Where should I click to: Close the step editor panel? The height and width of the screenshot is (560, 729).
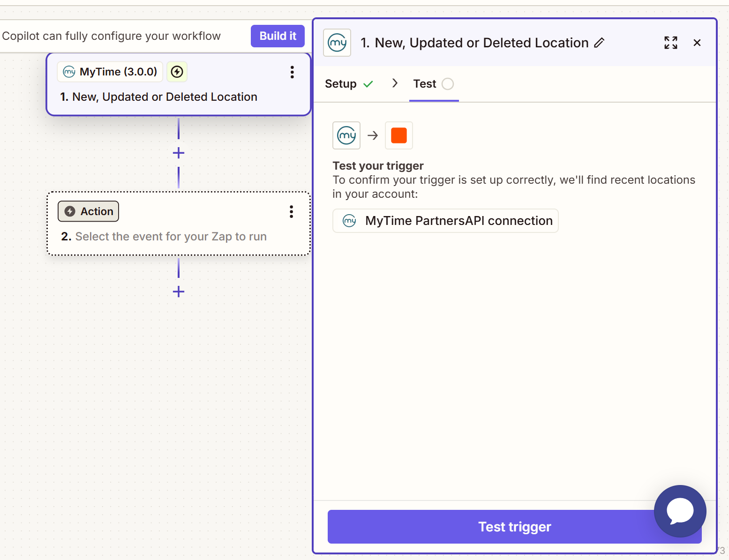tap(697, 43)
